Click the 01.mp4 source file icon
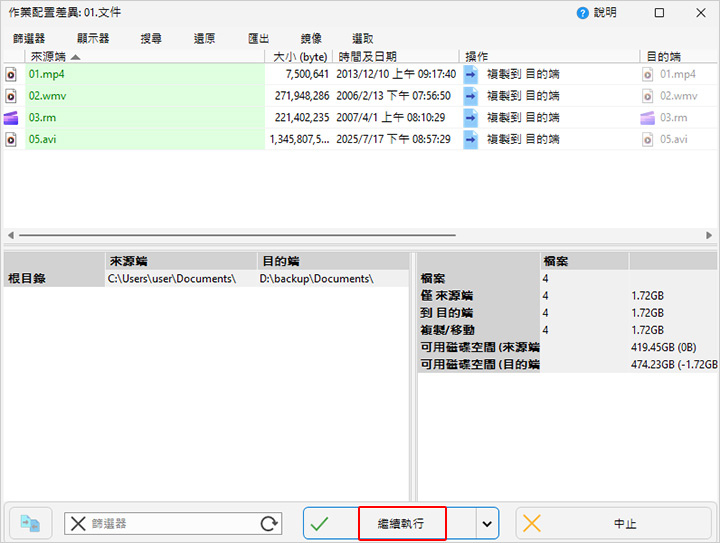This screenshot has width=720, height=543. [x=11, y=74]
